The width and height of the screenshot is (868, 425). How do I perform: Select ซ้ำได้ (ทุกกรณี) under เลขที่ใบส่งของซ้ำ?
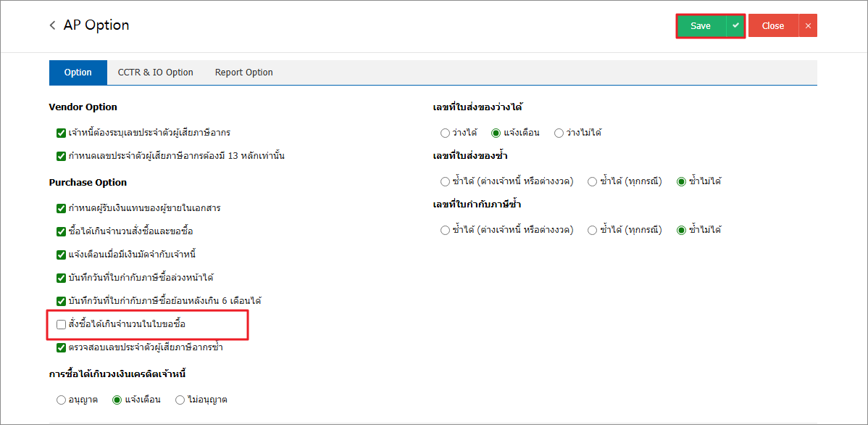coord(593,181)
